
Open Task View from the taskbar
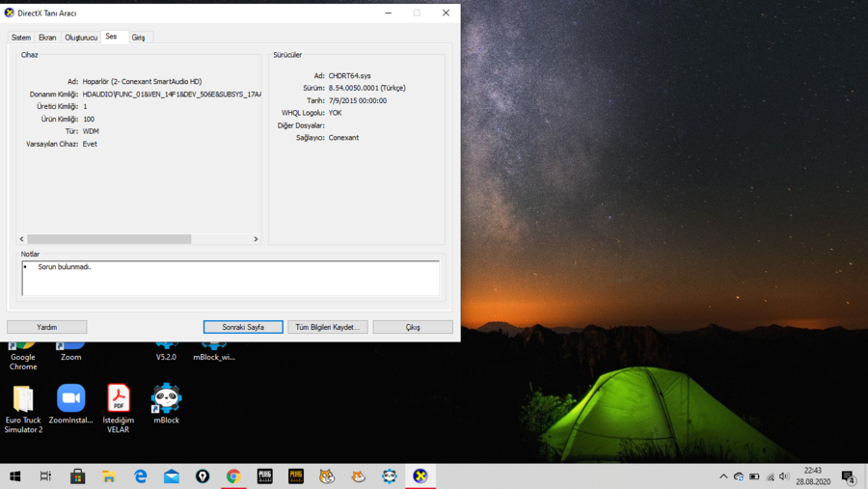pyautogui.click(x=46, y=476)
